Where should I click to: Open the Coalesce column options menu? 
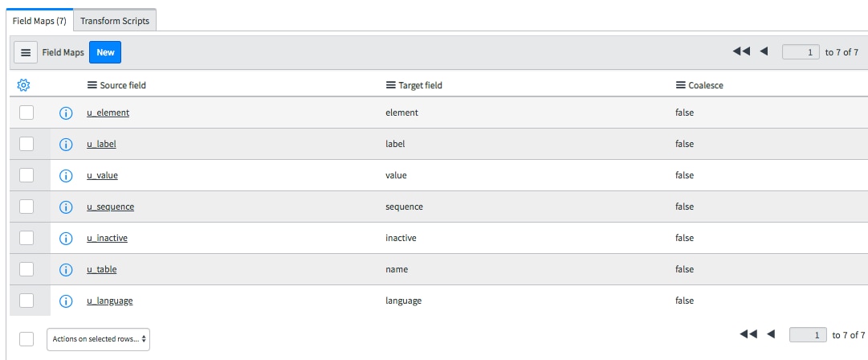[x=681, y=85]
